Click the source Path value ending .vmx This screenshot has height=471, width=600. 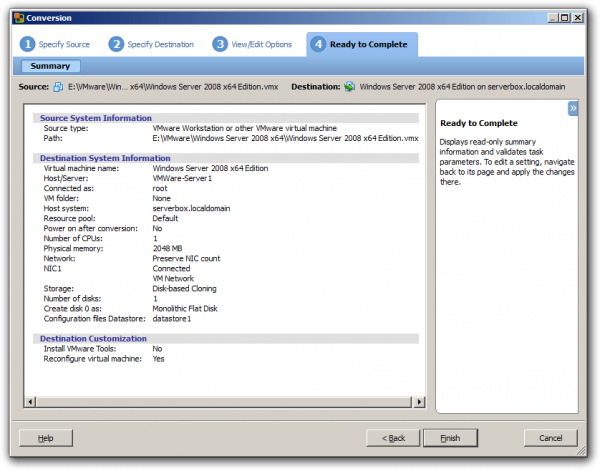click(x=285, y=138)
